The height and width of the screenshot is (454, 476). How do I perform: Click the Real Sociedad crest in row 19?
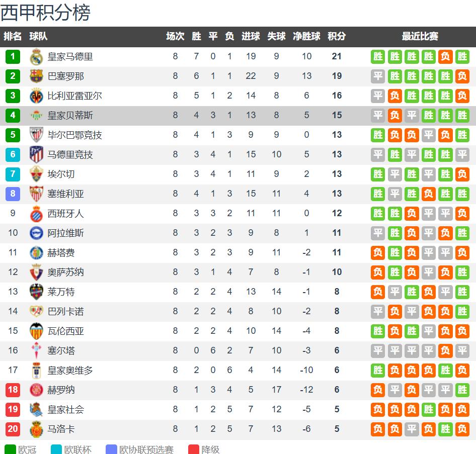36,410
